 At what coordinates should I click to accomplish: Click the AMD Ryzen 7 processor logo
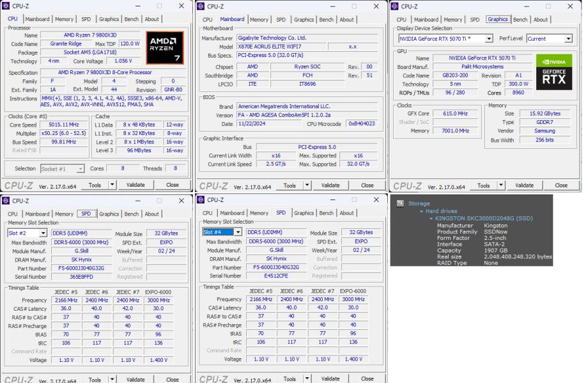coord(165,48)
